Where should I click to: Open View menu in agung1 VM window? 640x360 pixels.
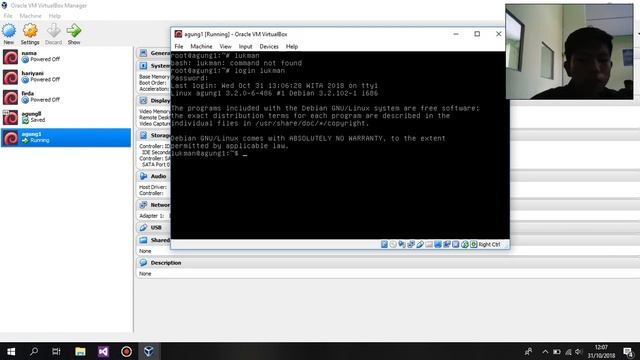pos(225,47)
